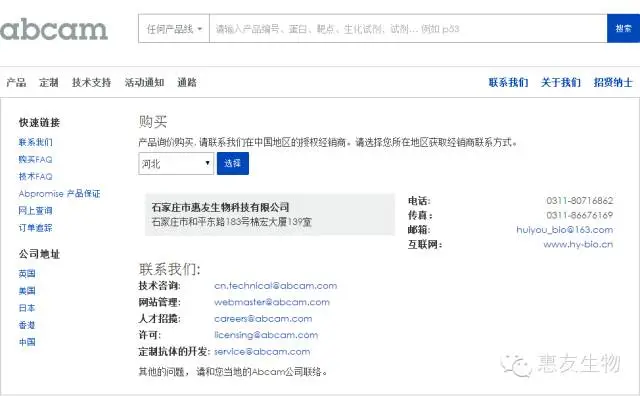Click the 快速链接 sidebar heading
The width and height of the screenshot is (640, 396).
(39, 122)
